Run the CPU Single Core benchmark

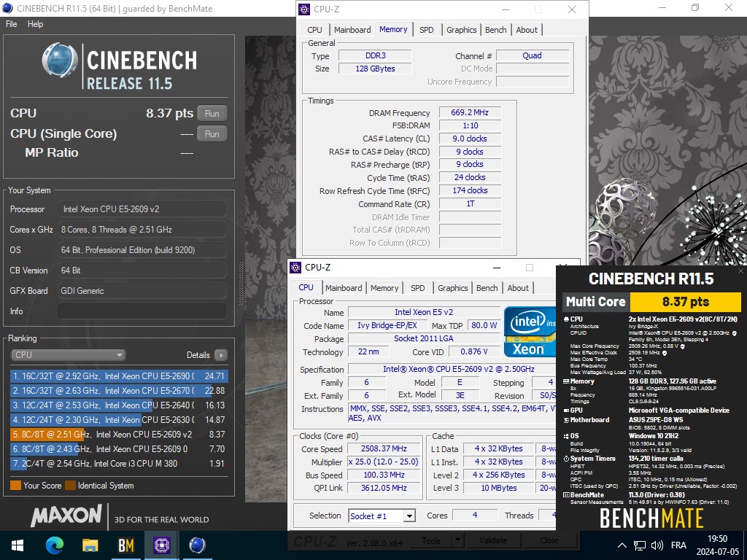[x=212, y=134]
